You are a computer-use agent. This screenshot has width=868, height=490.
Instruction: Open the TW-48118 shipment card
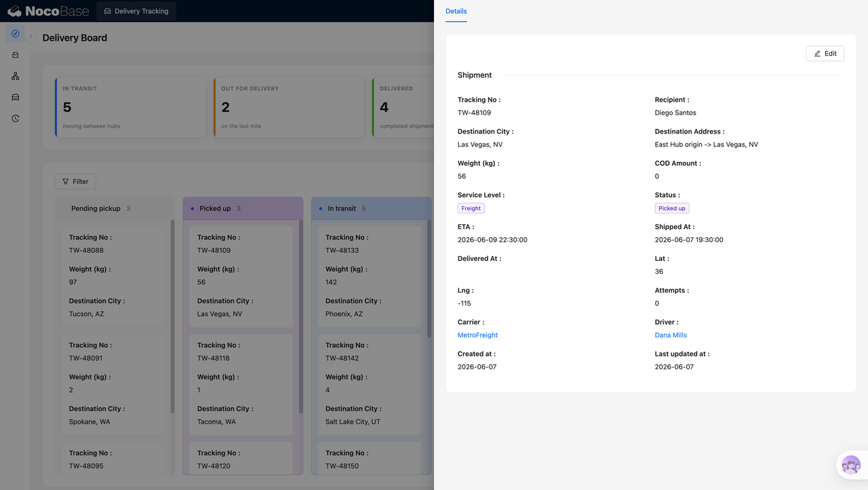coord(241,384)
